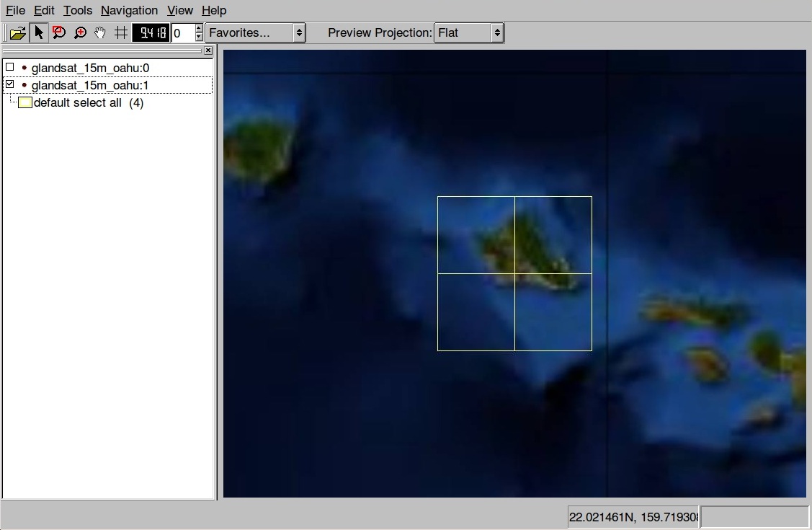Activate the arrow selection tool
The height and width of the screenshot is (530, 812).
pos(40,32)
